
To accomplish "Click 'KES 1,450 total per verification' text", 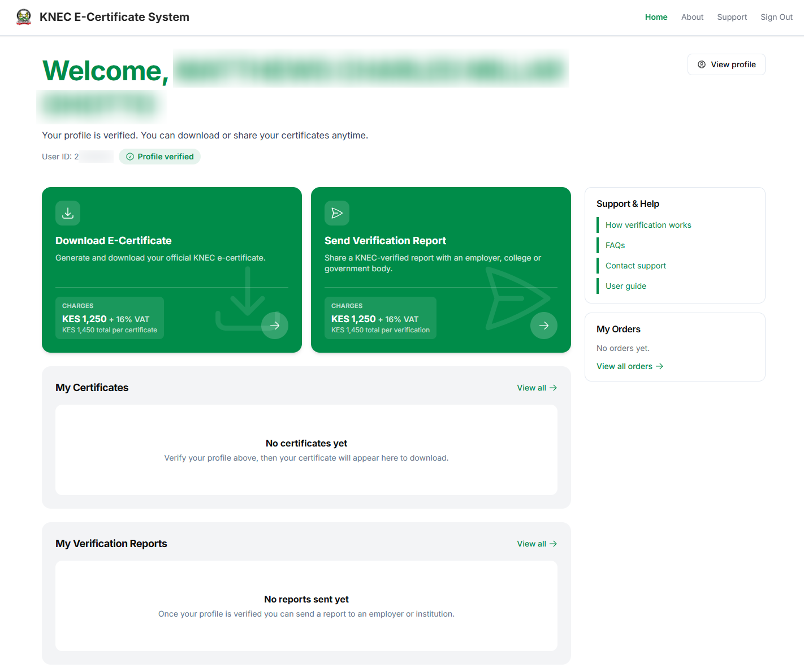I will tap(381, 330).
